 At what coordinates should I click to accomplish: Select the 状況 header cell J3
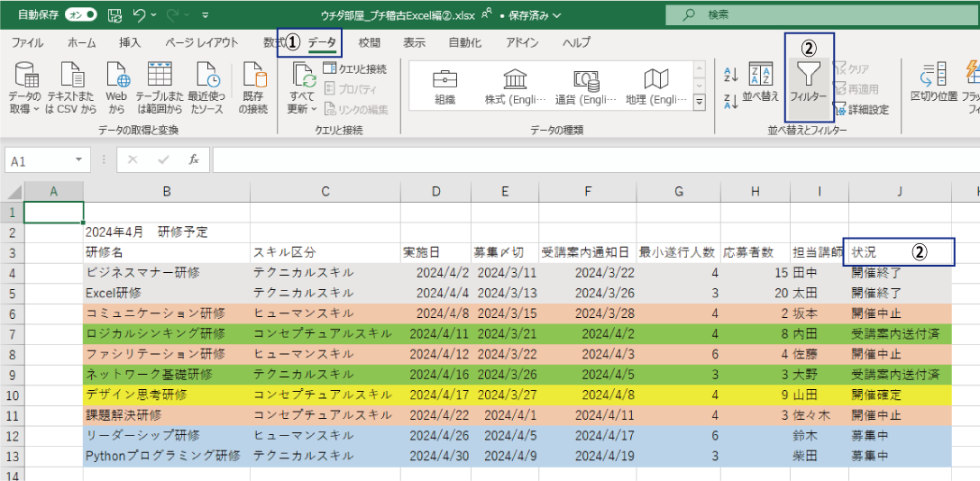(898, 252)
